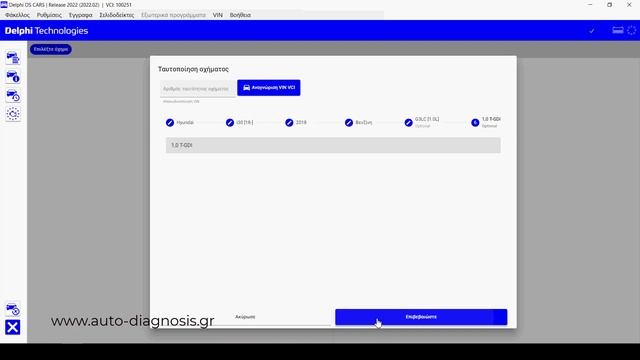Open the vehicle history icon with clock
This screenshot has height=360, width=640.
(x=13, y=96)
